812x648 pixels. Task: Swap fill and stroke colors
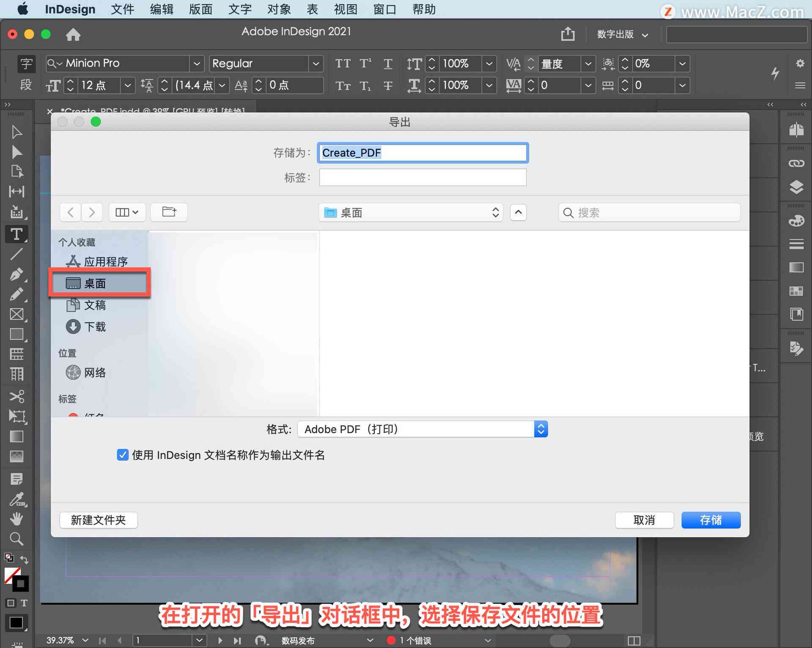coord(24,560)
